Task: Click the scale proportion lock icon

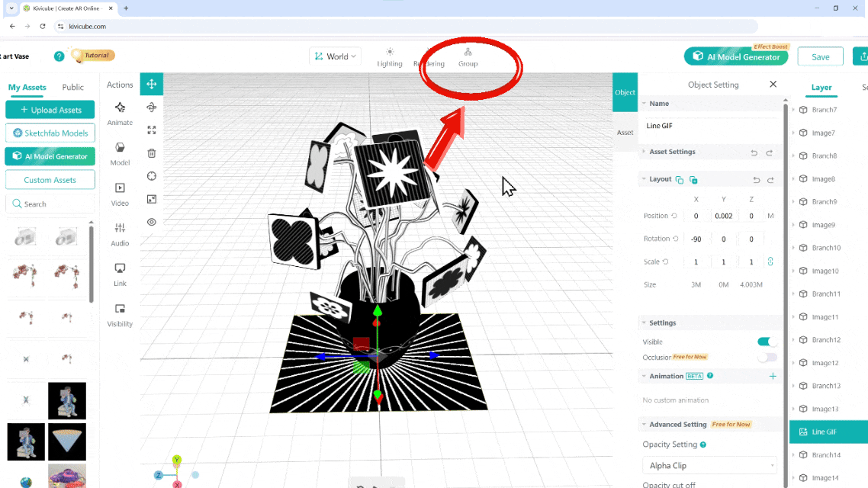Action: [x=770, y=262]
